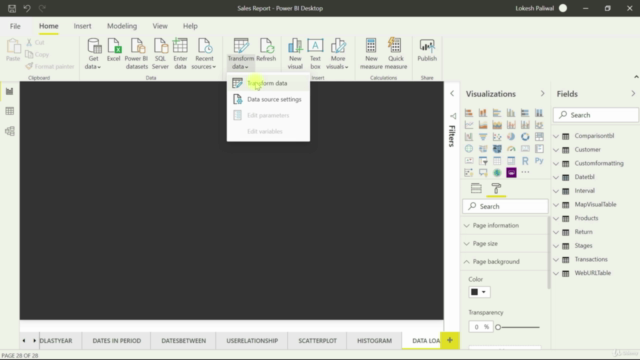Save the report from title bar
The image size is (640, 360).
click(x=12, y=8)
